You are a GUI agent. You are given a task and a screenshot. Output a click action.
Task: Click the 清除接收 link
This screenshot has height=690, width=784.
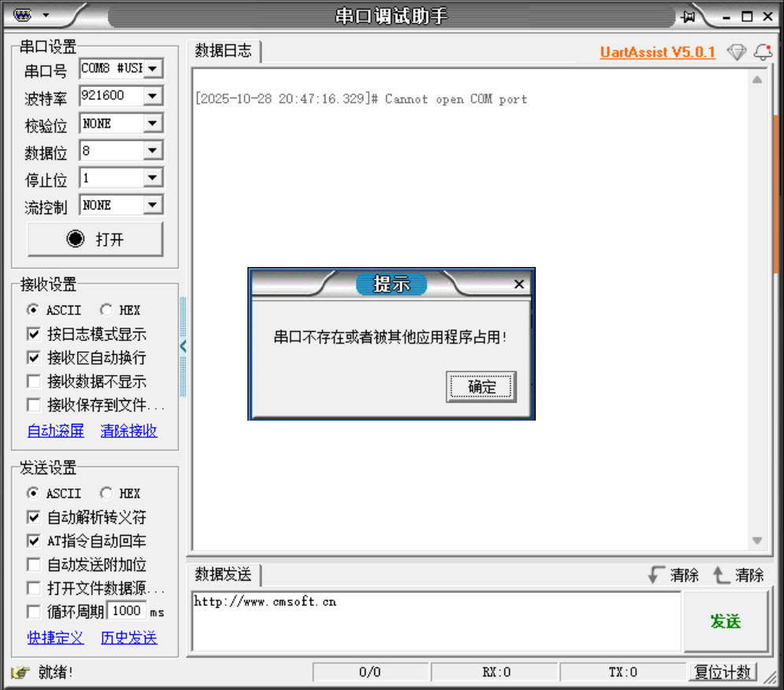128,431
